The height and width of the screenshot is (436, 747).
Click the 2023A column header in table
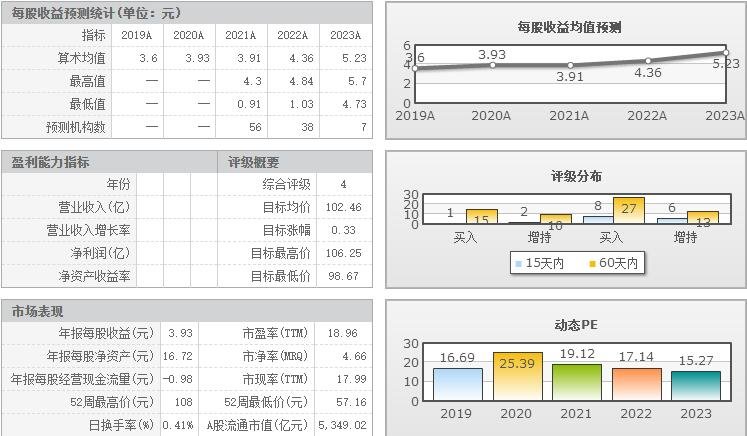[x=345, y=35]
